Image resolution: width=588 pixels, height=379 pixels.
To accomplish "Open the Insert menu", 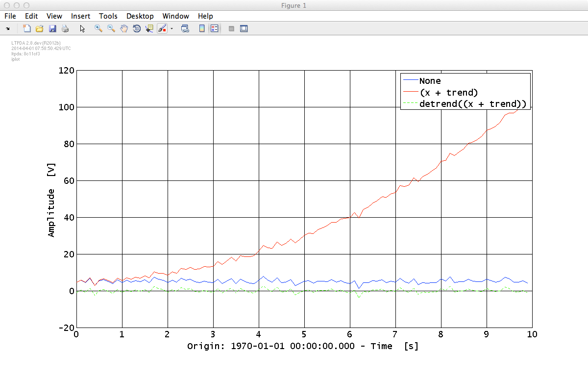I will [80, 16].
